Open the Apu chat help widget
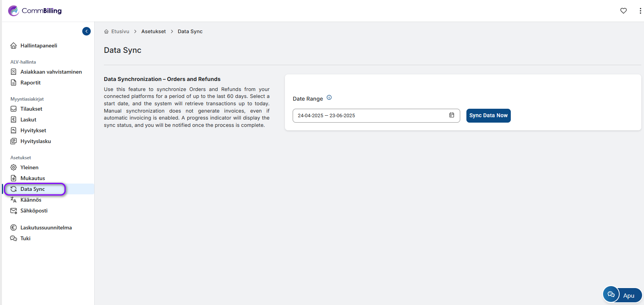The image size is (644, 305). click(x=622, y=295)
